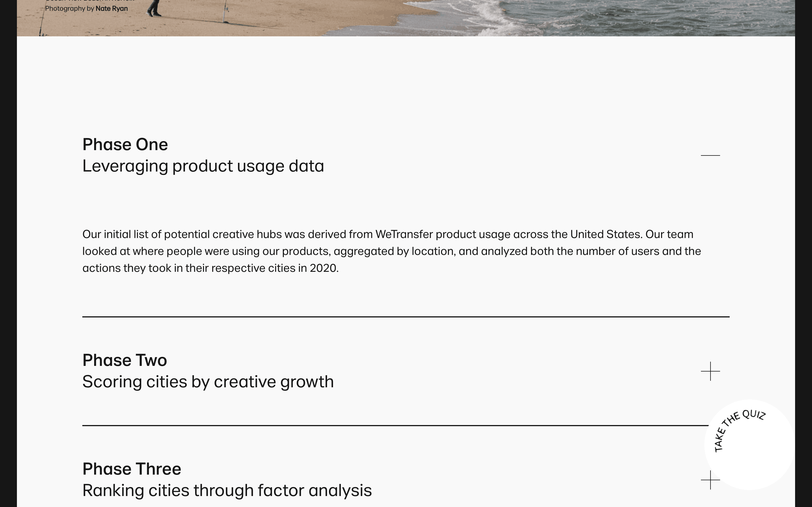Expand Phase Two with its plus icon
The width and height of the screenshot is (812, 507).
[710, 371]
